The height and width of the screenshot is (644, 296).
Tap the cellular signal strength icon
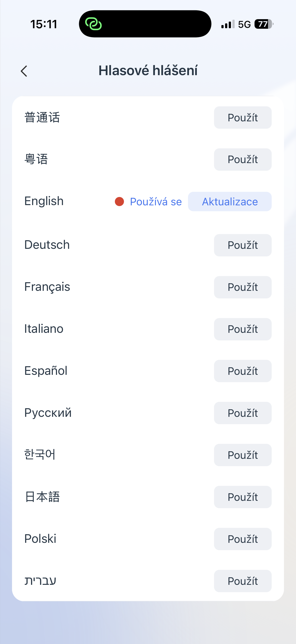click(x=228, y=24)
